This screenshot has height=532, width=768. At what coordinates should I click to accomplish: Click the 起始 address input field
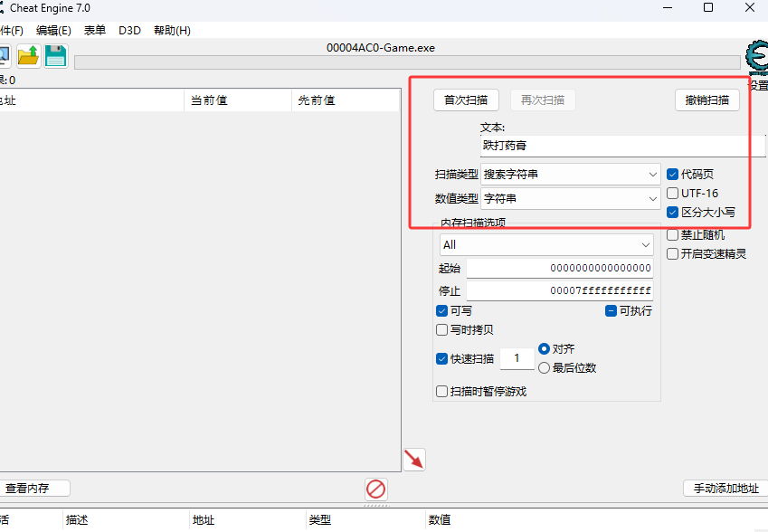[x=560, y=268]
